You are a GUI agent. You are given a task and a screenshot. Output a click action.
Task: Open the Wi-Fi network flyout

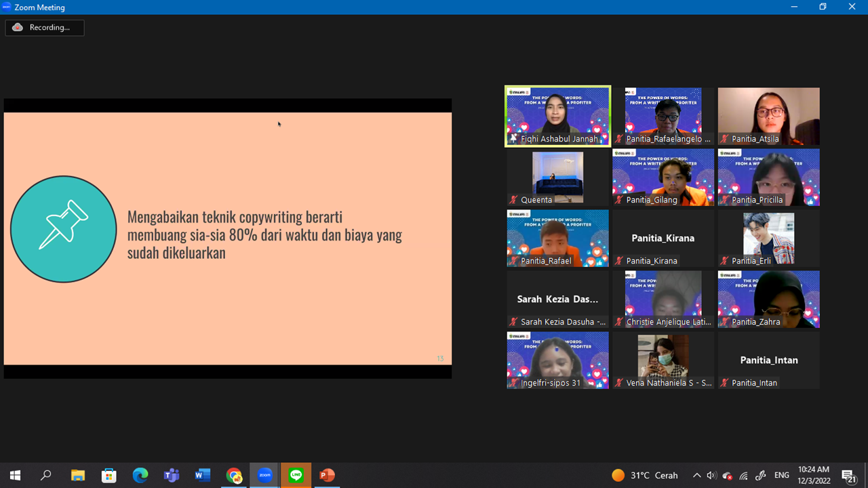[744, 475]
